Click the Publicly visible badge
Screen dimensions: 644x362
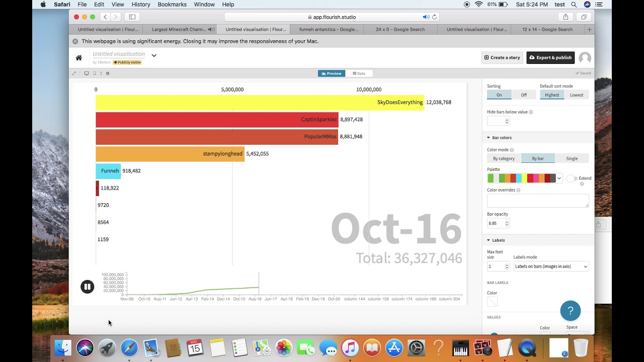click(127, 62)
